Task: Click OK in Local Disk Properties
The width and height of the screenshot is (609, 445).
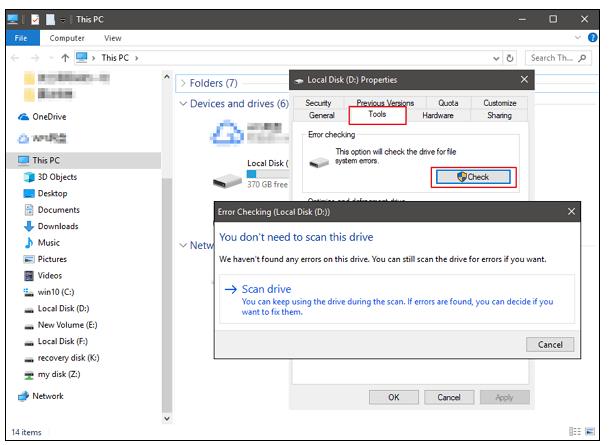Action: (x=393, y=397)
